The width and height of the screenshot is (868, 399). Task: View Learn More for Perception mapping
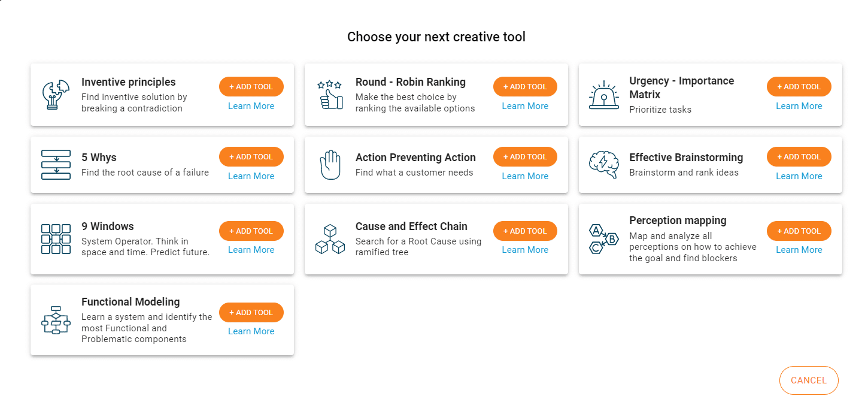click(x=799, y=250)
